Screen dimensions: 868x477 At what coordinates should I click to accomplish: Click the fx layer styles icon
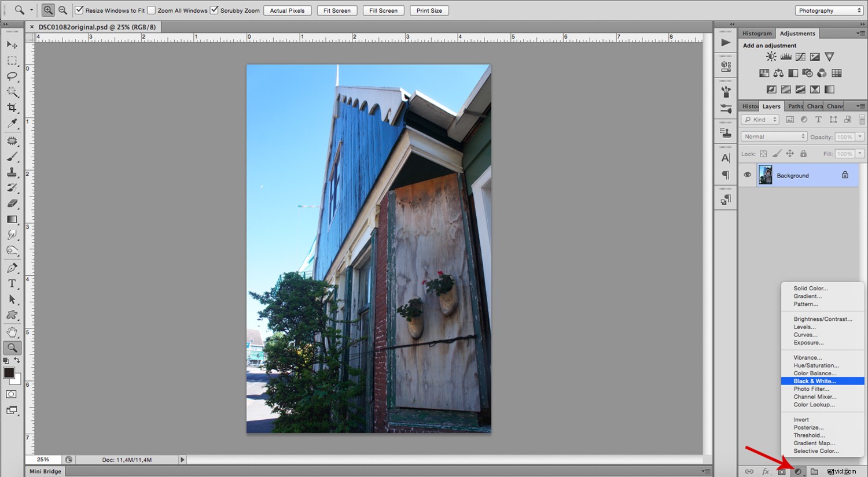point(765,471)
